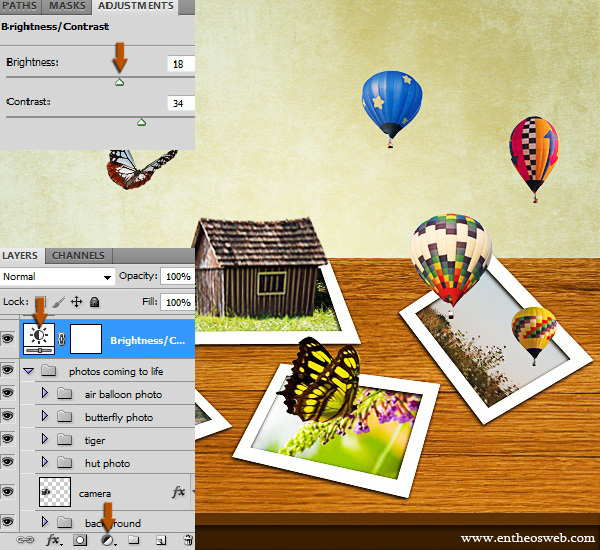Viewport: 600px width, 550px height.
Task: Hide the Brightness/Contrast adjustment layer
Action: tap(8, 339)
